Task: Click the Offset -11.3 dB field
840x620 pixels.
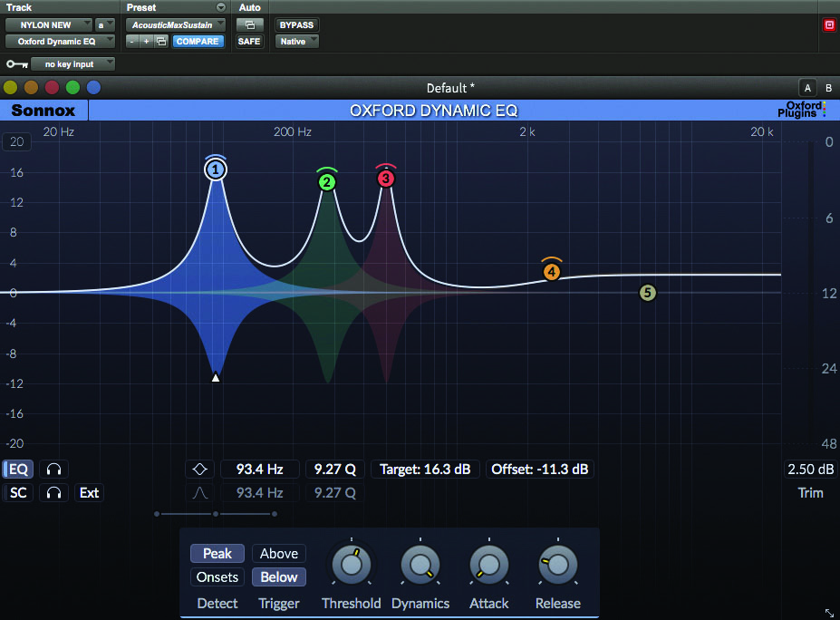Action: click(x=540, y=470)
